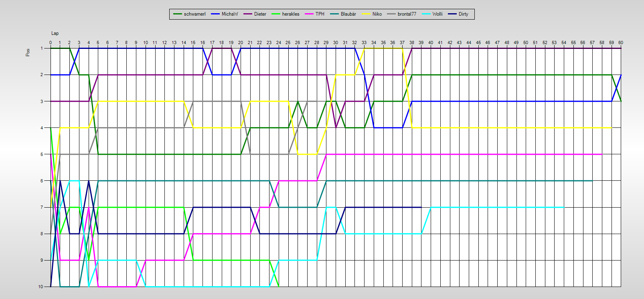Click lap number 59 on the axis
The image size is (644, 299).
[x=612, y=42]
